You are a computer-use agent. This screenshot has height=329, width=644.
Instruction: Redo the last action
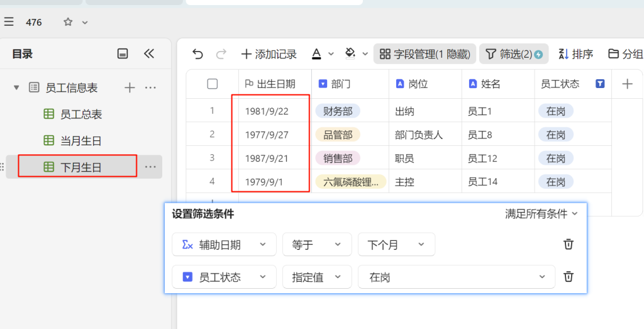click(x=221, y=54)
